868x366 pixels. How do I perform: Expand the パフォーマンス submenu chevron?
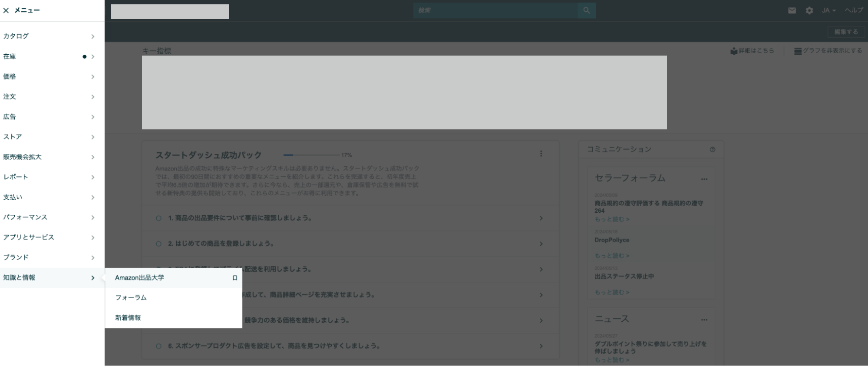click(x=92, y=218)
